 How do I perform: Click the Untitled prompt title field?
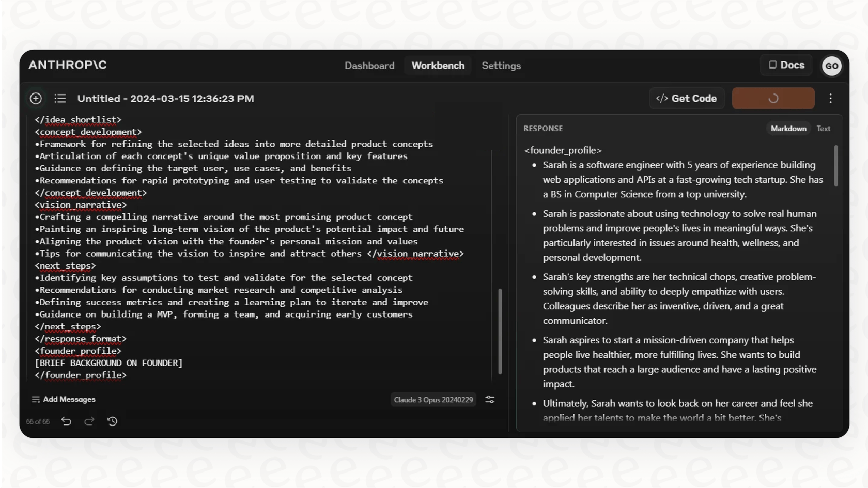click(x=165, y=98)
